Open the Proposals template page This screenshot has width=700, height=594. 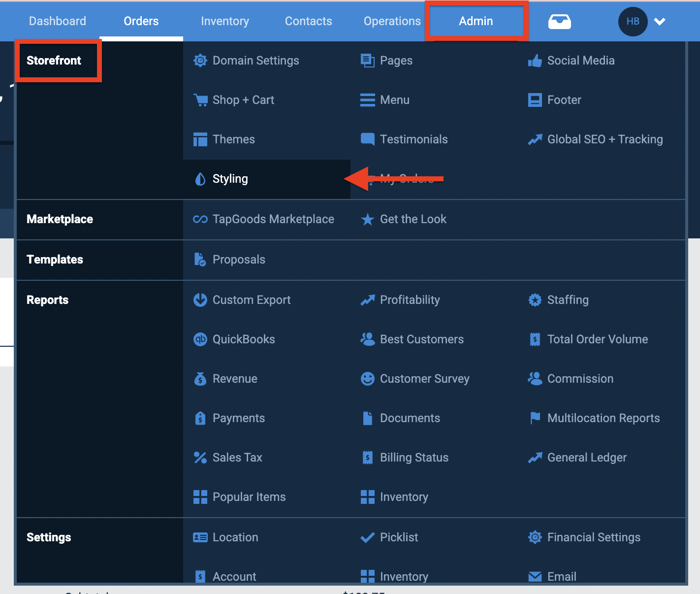point(239,260)
